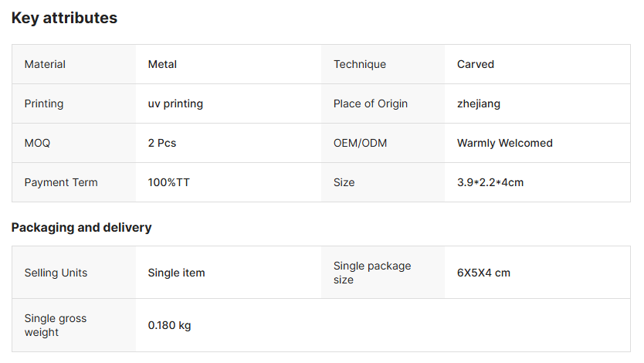Screen dimensions: 644x363
Task: Select the 100%TT value
Action: pyautogui.click(x=168, y=182)
